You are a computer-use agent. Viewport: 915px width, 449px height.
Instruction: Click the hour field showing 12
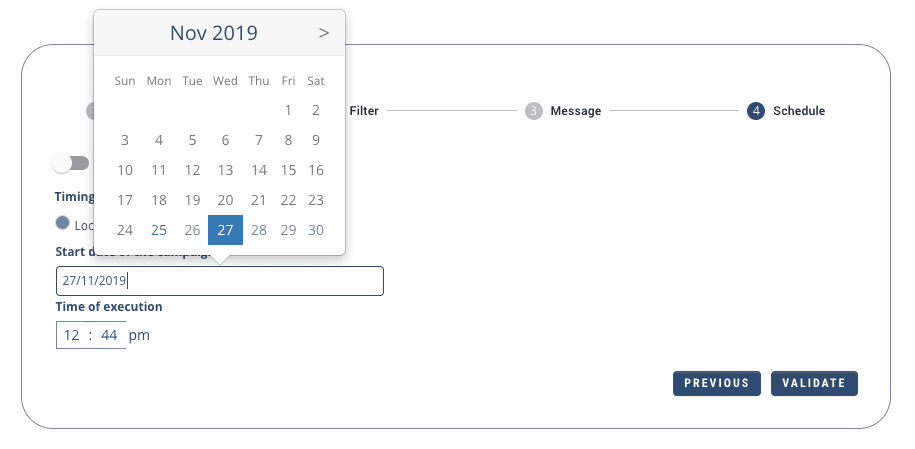click(x=72, y=335)
